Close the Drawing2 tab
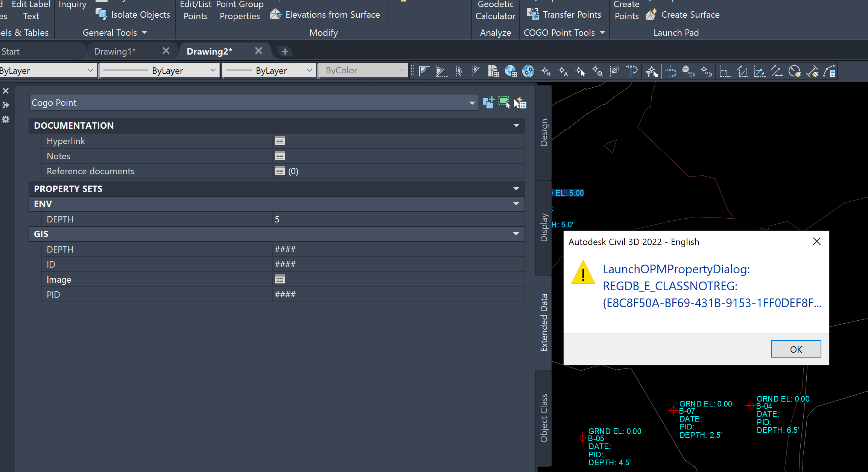The image size is (868, 472). [258, 51]
